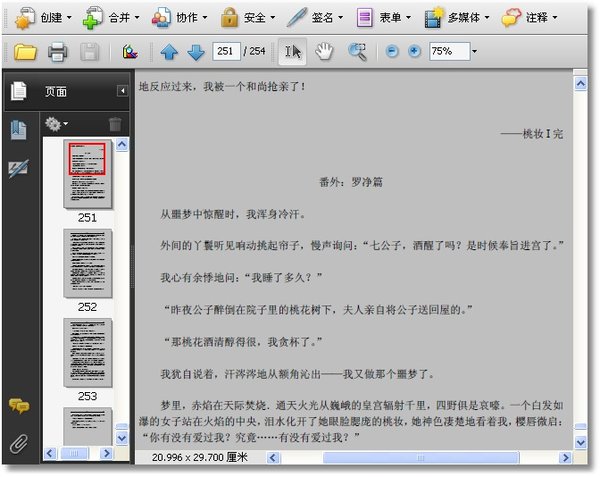Click the heading 番外：罗净篇
600x477 pixels.
351,182
